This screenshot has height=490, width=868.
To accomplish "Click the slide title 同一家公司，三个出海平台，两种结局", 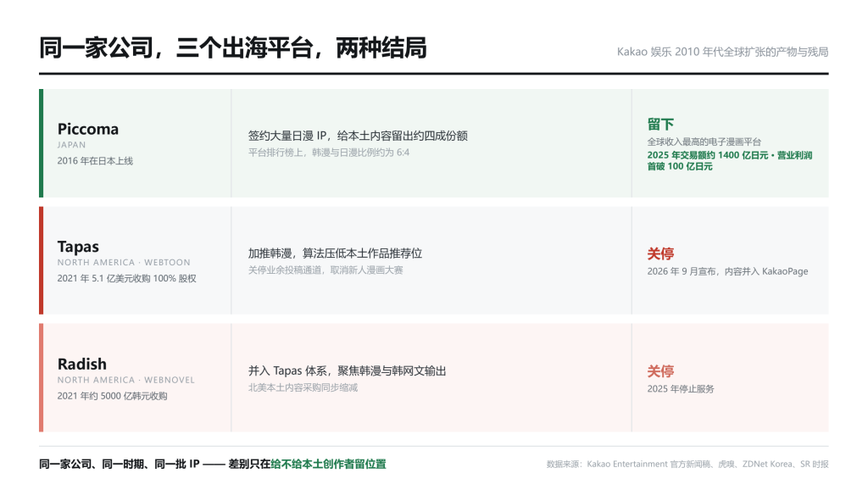I will click(233, 48).
